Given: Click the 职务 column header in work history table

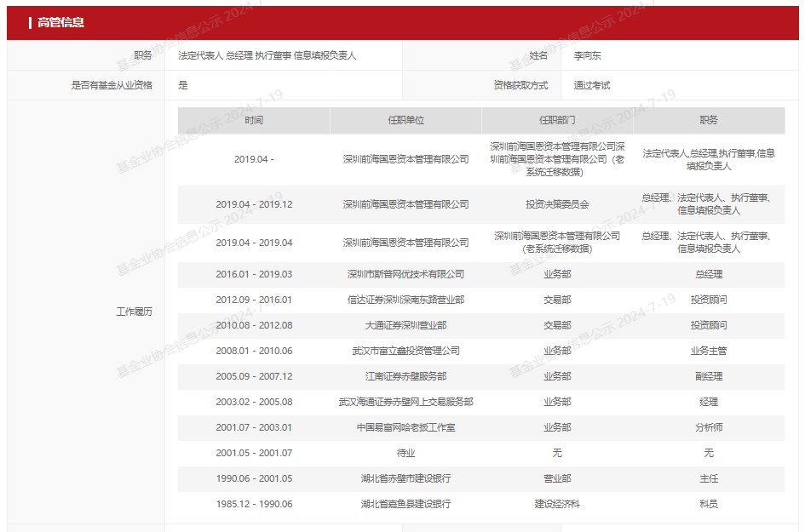Looking at the screenshot, I should click(x=709, y=120).
